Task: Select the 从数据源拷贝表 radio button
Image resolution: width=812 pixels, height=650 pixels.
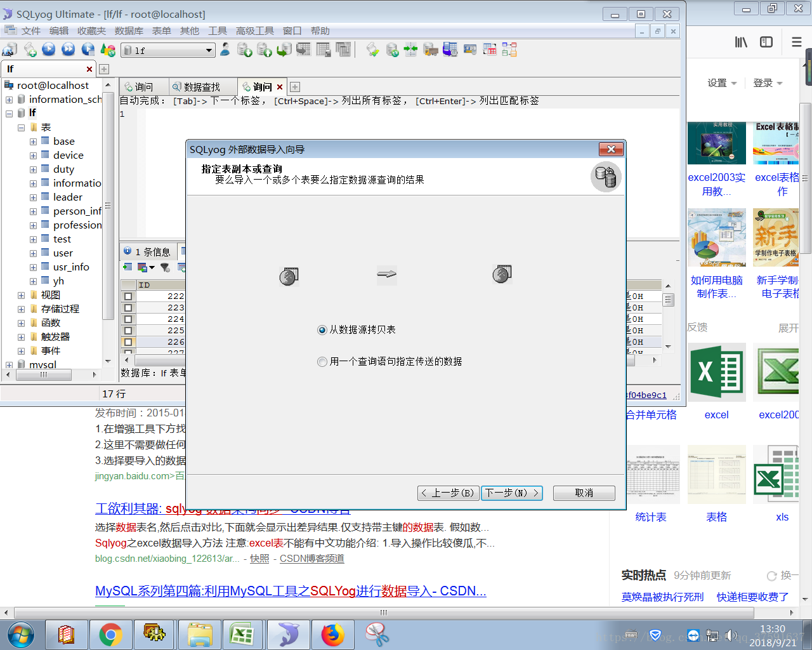Action: [x=322, y=330]
